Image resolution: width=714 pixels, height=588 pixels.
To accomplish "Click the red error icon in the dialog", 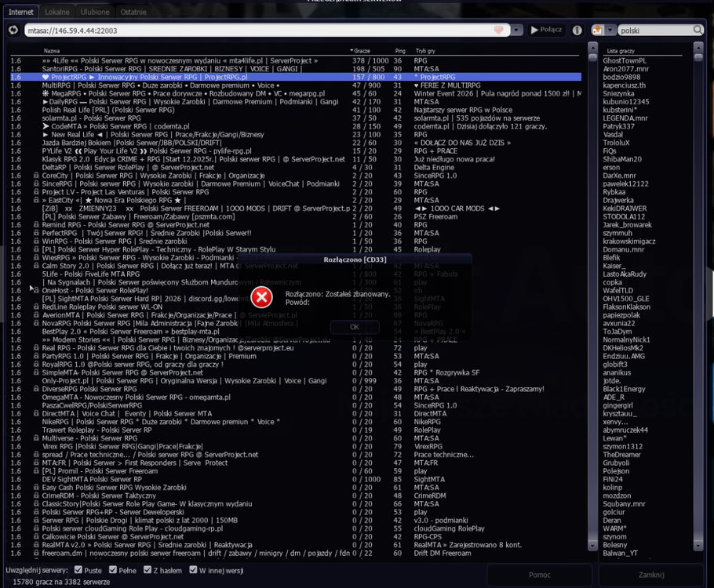I will pos(262,298).
